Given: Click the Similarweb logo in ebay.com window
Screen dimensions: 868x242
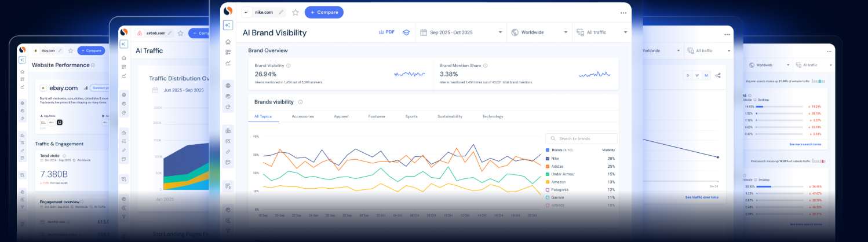Looking at the screenshot, I should point(22,50).
